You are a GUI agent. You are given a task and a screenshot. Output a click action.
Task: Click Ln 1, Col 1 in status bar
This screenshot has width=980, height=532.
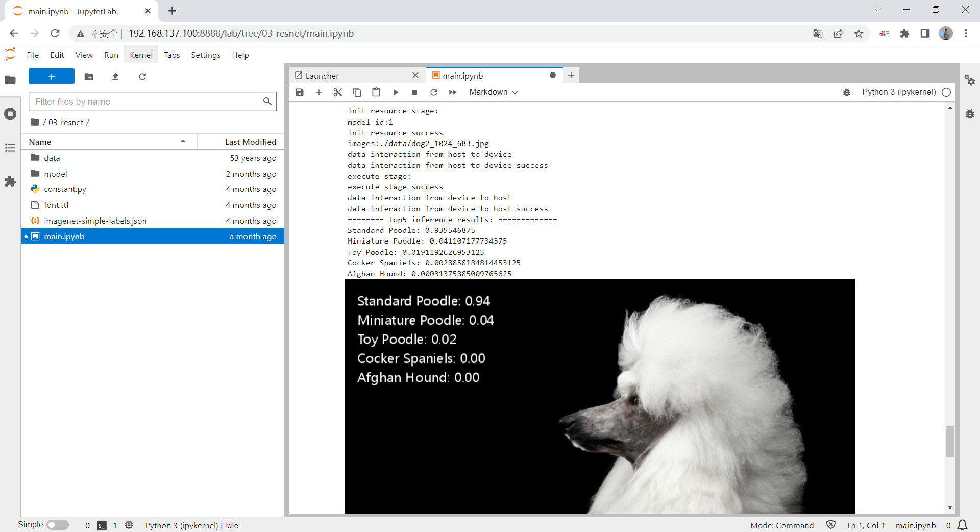(866, 525)
